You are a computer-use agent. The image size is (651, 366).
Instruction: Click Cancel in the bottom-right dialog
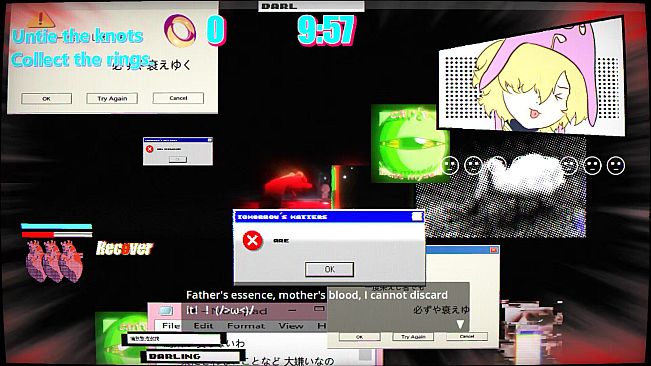point(467,336)
